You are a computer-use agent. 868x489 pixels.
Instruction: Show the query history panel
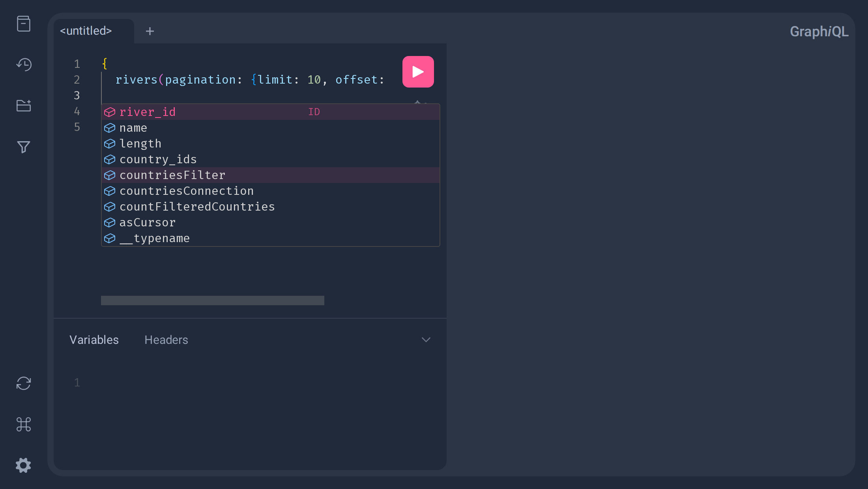24,65
